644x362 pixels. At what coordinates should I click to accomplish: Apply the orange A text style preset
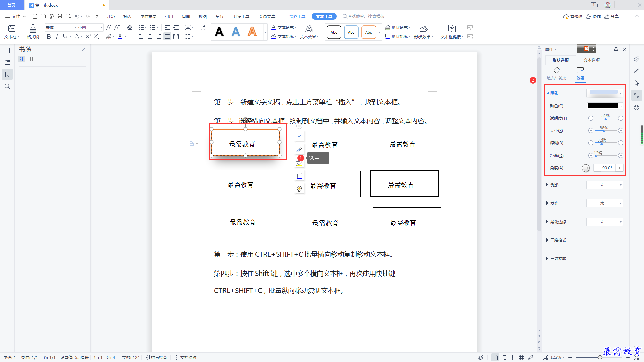click(x=252, y=32)
